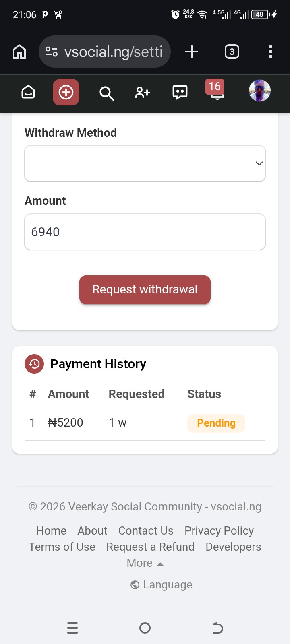
Task: Tap the red create post plus icon
Action: [x=66, y=92]
